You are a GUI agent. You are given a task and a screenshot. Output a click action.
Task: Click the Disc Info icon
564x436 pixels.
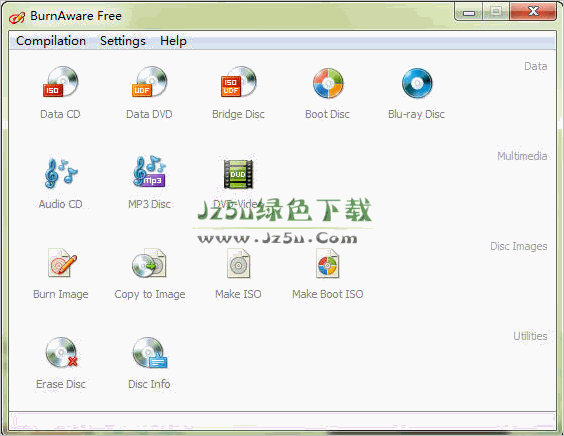150,353
